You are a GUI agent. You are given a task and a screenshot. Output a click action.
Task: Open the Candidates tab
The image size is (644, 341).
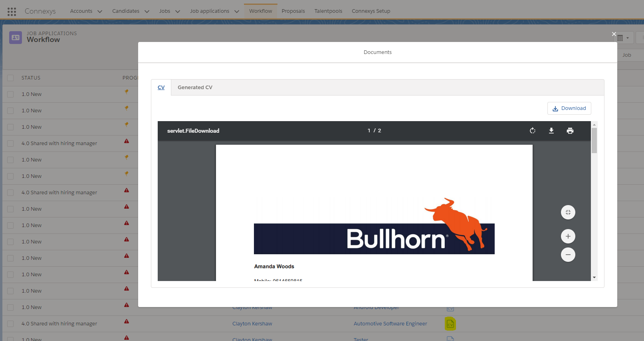click(126, 11)
